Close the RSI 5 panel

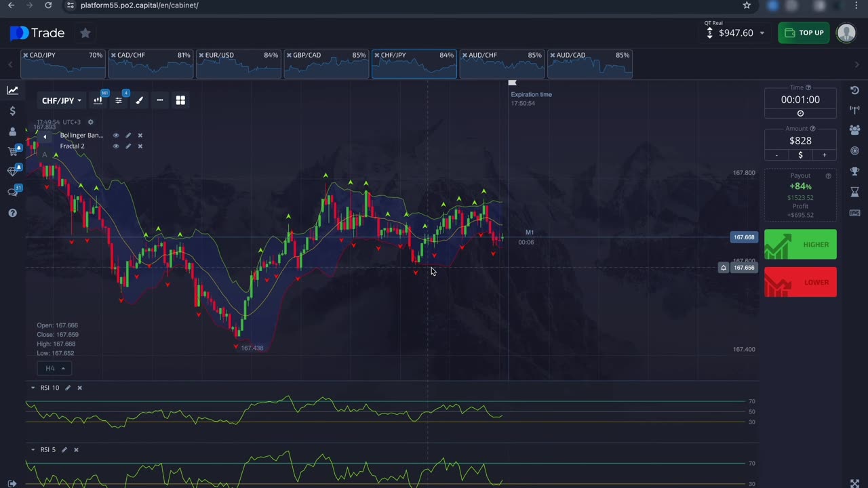pos(76,449)
